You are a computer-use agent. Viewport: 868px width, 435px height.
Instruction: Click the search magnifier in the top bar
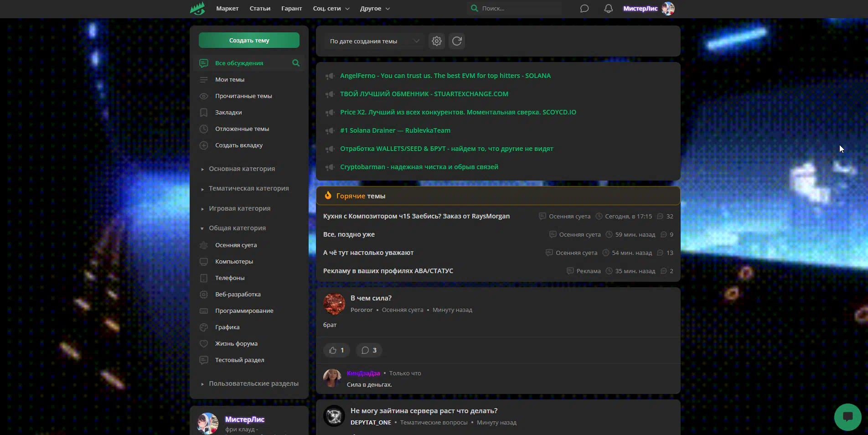tap(475, 8)
